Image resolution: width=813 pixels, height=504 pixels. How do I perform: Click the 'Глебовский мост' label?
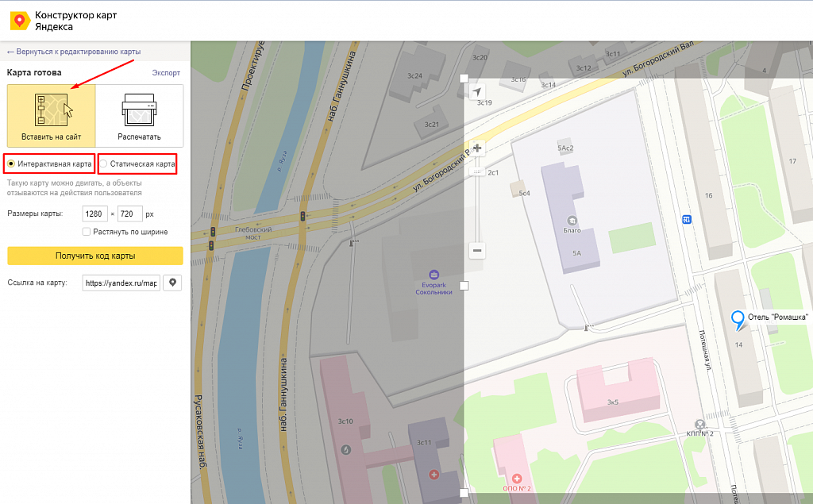253,233
